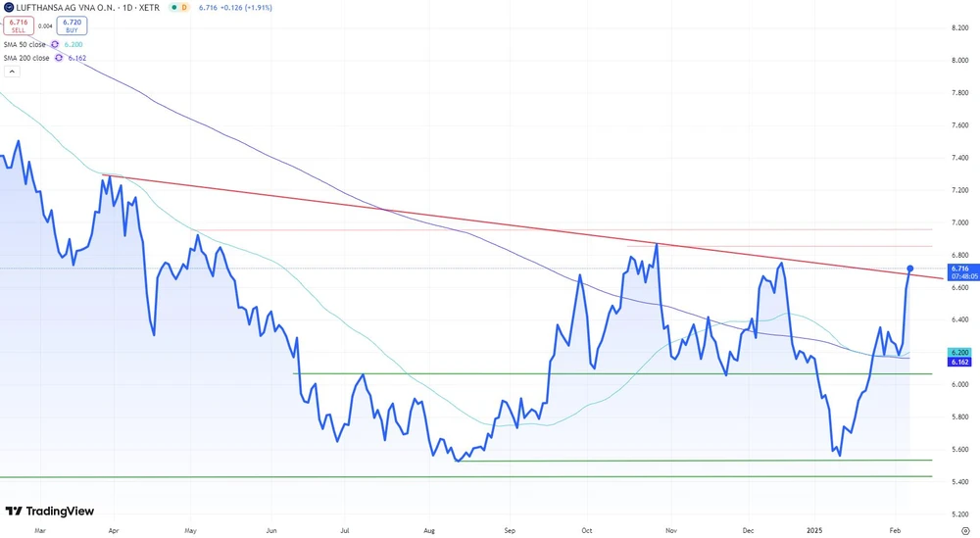Open the LUFTHANSA AG VNA O.N. symbol title

(65, 8)
